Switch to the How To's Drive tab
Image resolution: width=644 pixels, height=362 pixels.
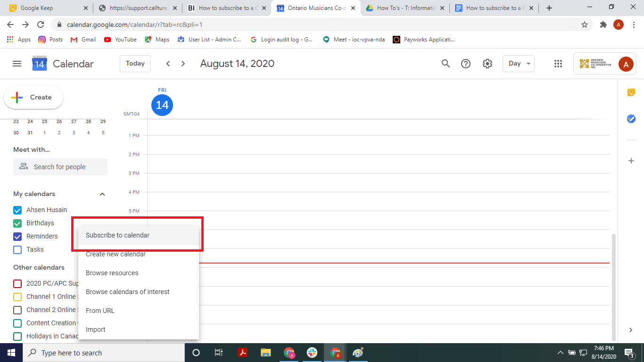click(405, 8)
